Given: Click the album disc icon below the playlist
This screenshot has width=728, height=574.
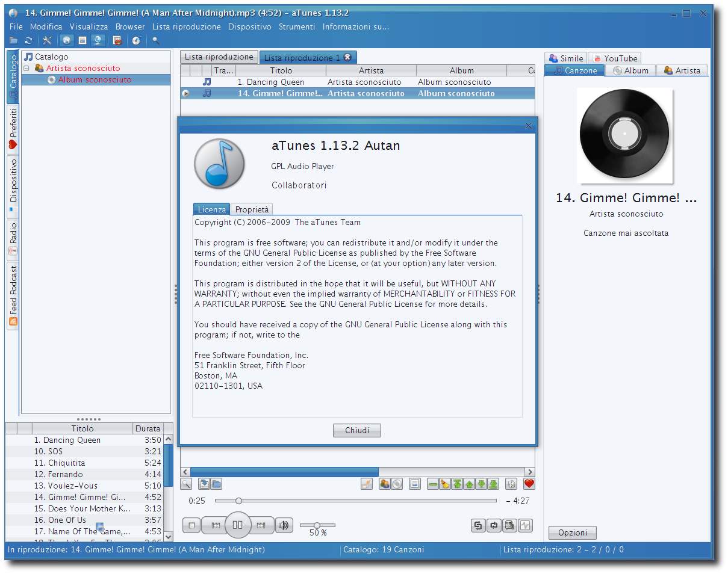Looking at the screenshot, I should tap(397, 484).
